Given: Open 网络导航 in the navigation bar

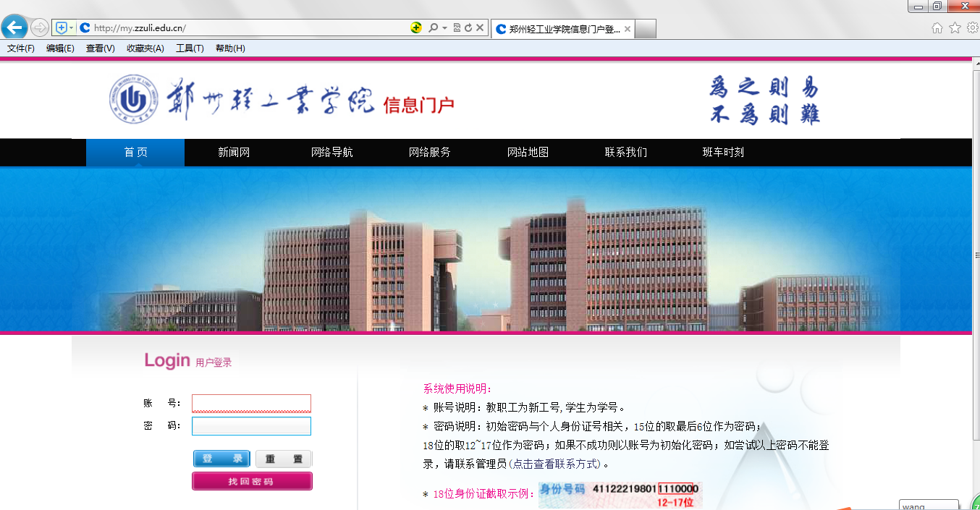Looking at the screenshot, I should tap(332, 153).
